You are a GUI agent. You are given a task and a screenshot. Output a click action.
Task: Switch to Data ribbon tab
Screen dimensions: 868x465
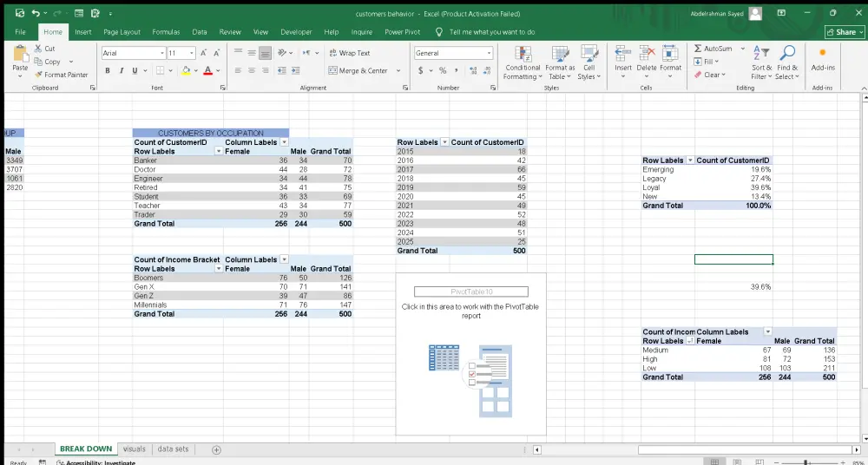[200, 32]
